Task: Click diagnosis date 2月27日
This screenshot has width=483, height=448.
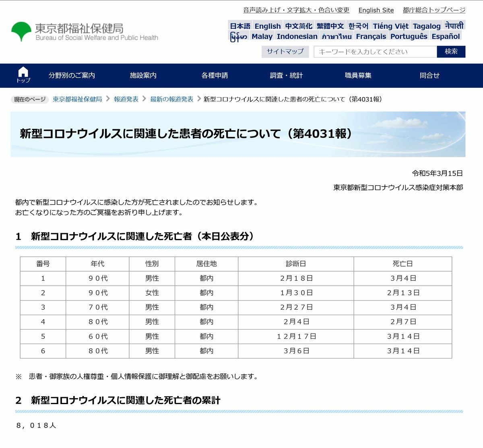Action: 296,307
